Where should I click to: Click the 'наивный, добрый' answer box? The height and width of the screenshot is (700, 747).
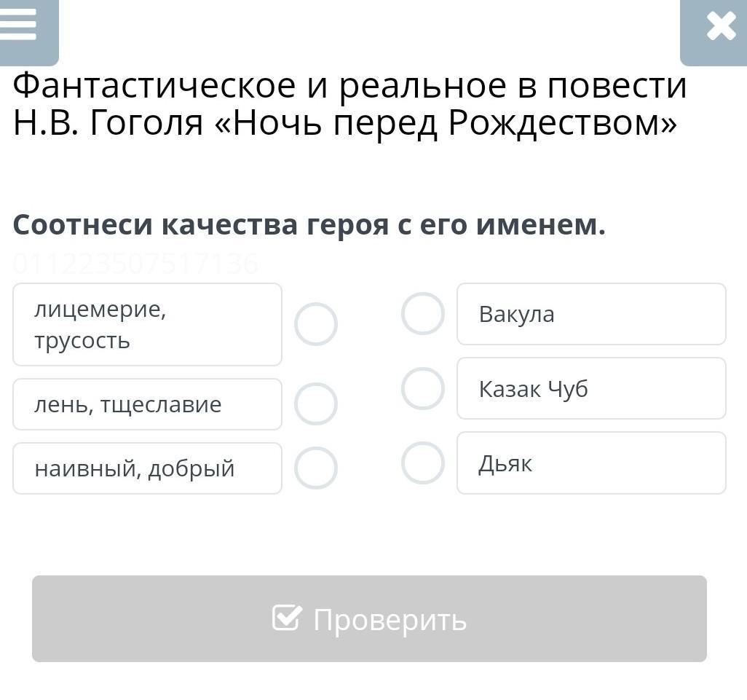pyautogui.click(x=147, y=468)
